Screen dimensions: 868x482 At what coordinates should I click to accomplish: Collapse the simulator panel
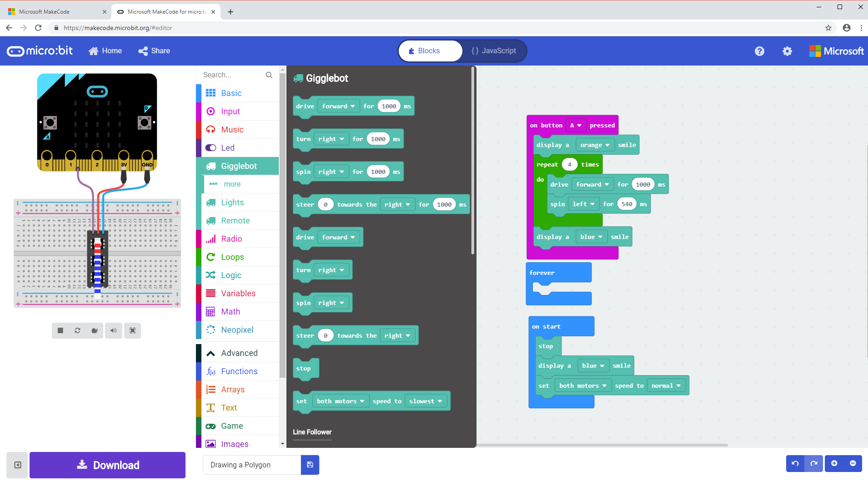(17, 465)
